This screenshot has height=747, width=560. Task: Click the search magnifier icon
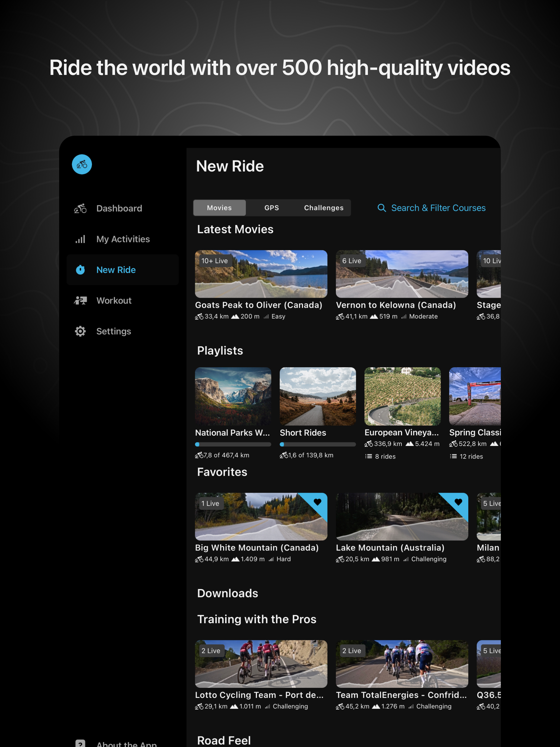(x=381, y=208)
